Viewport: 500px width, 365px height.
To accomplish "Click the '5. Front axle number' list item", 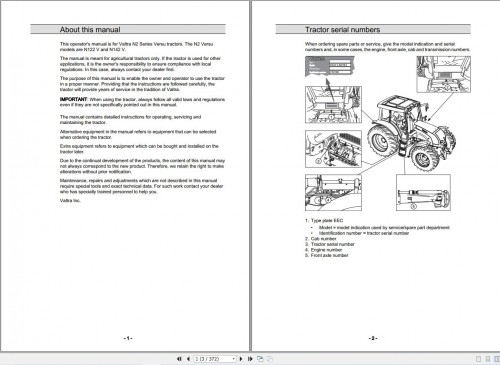I will tap(326, 255).
